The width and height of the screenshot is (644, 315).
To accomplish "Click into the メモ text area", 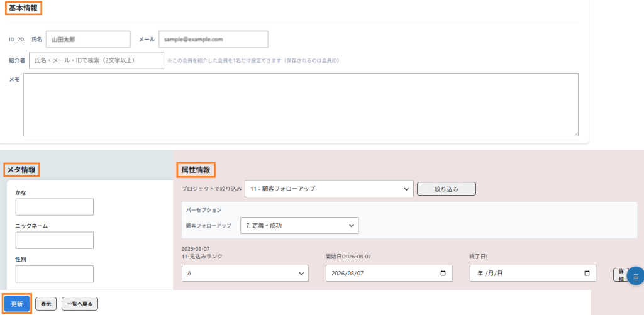I will [x=301, y=105].
